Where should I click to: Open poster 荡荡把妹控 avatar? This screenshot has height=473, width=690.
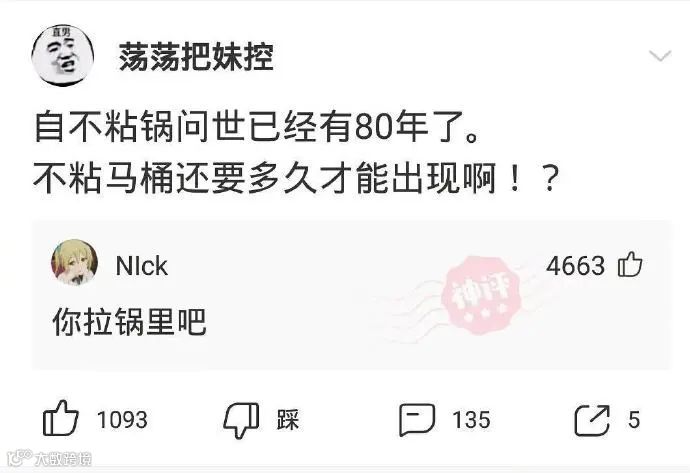click(x=62, y=55)
